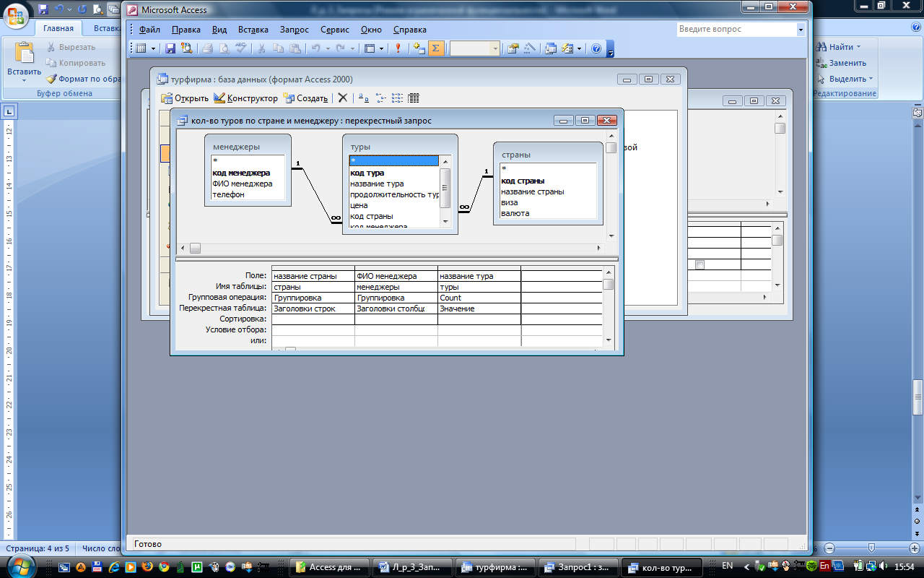The width and height of the screenshot is (924, 578).
Task: Open the Вид menu
Action: coord(219,30)
